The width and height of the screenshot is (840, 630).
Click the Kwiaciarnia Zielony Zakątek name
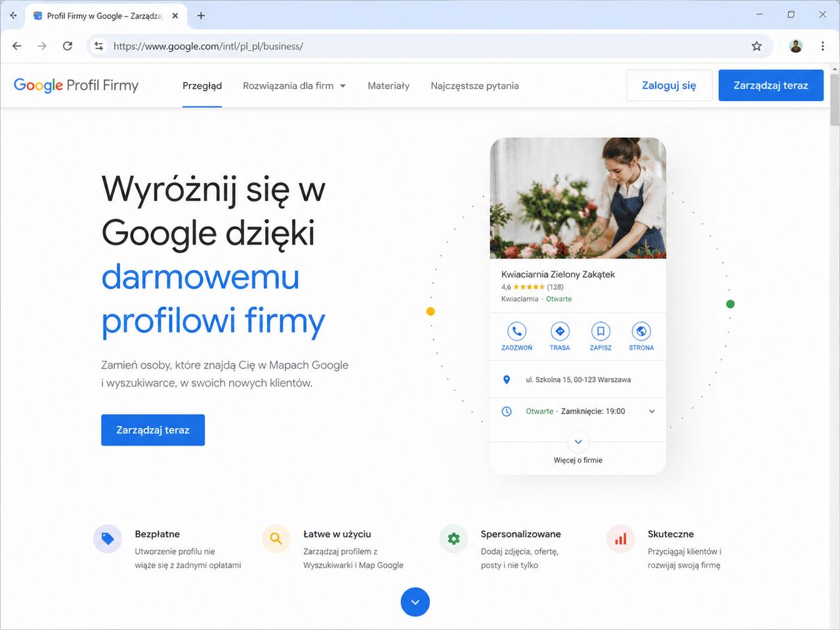click(558, 274)
